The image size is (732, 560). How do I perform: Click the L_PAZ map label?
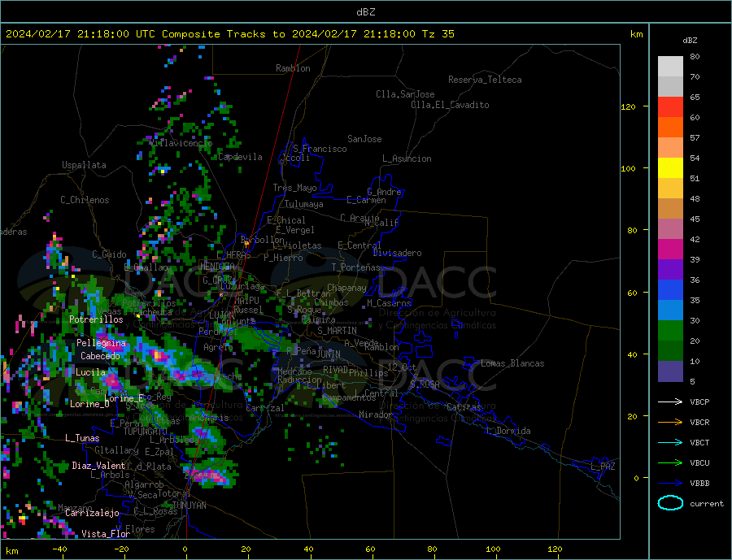coord(603,467)
